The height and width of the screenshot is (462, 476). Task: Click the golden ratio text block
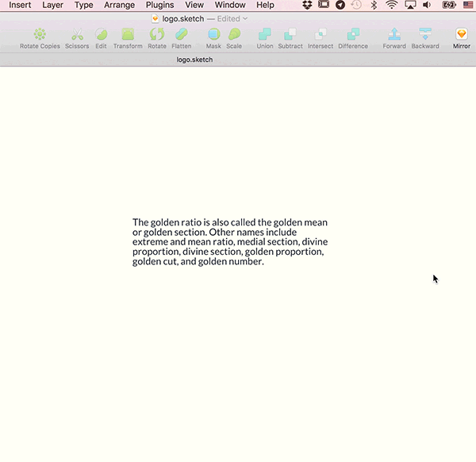(x=230, y=241)
